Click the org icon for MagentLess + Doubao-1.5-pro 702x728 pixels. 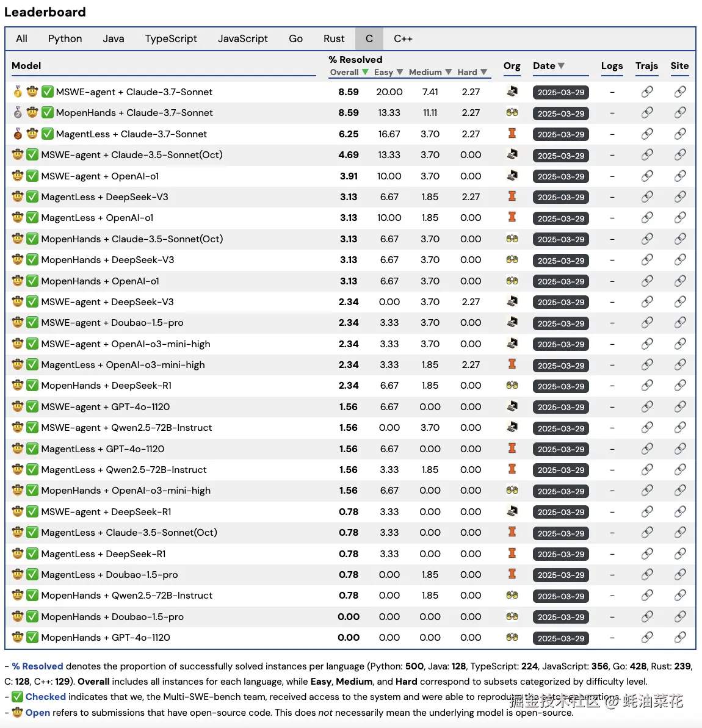(512, 574)
